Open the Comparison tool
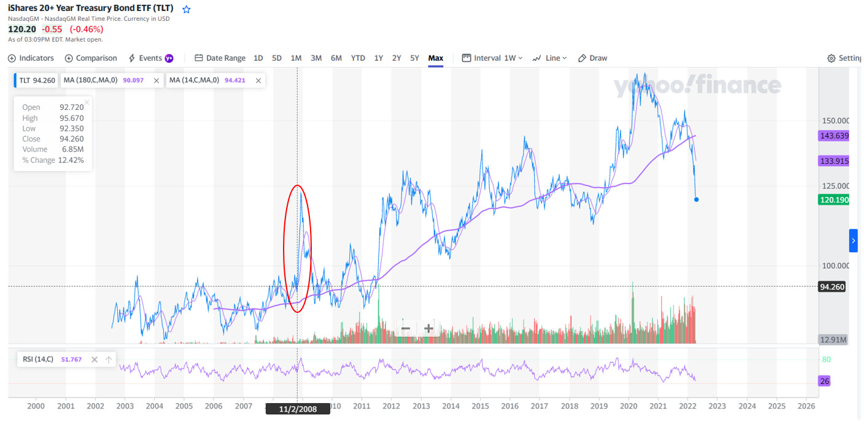The height and width of the screenshot is (427, 868). [x=91, y=58]
